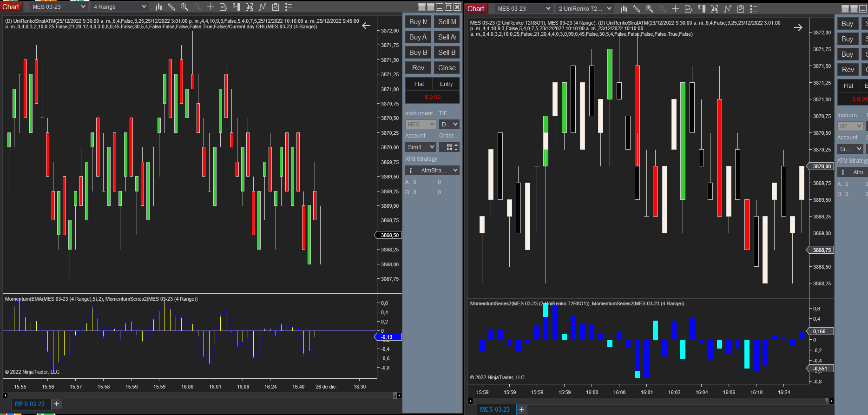The width and height of the screenshot is (868, 415).
Task: Click Sell Market button in left trader
Action: (x=447, y=22)
